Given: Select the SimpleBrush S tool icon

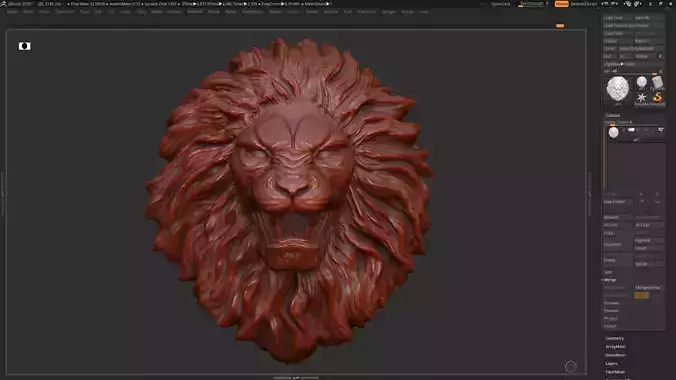Looking at the screenshot, I should (657, 98).
